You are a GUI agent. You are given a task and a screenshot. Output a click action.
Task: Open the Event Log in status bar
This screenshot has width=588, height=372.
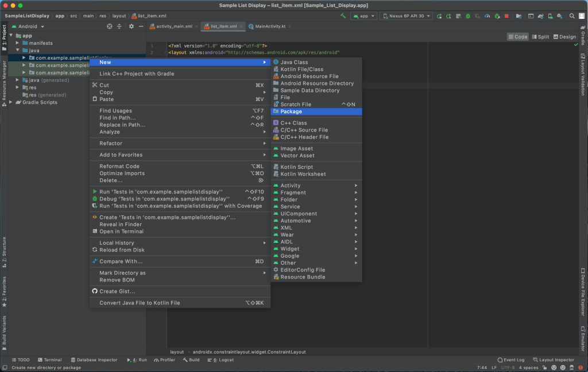(x=511, y=360)
